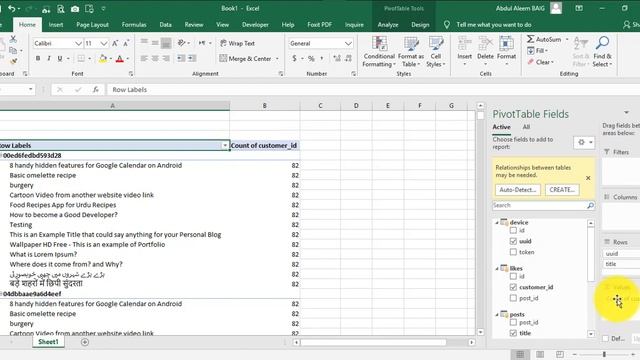Open Find & Select magnifier
This screenshot has width=640, height=360.
602,42
